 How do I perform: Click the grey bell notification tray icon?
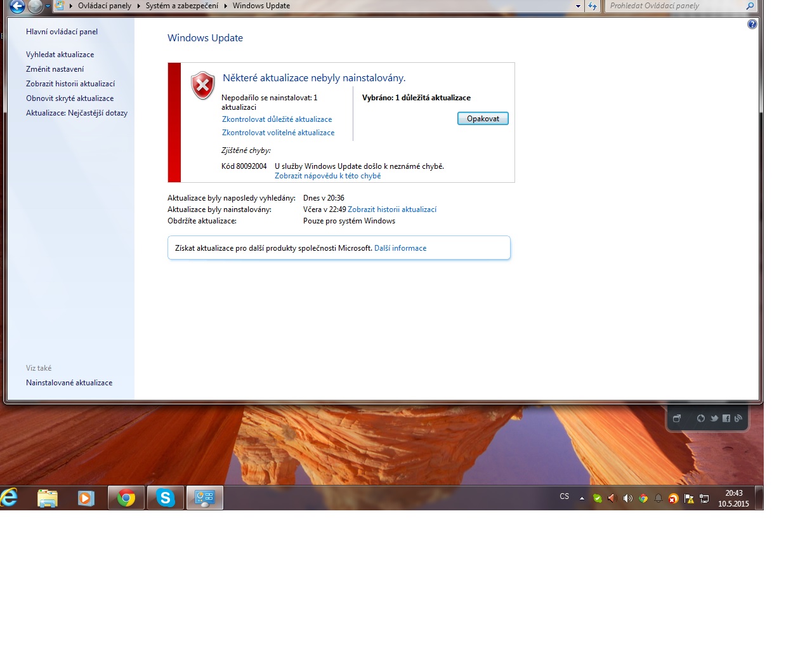click(x=658, y=498)
